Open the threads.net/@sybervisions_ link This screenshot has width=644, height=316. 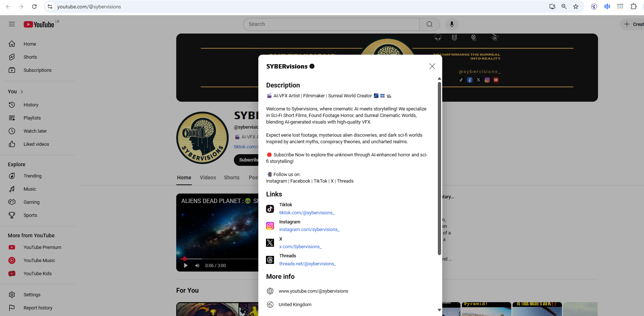308,264
